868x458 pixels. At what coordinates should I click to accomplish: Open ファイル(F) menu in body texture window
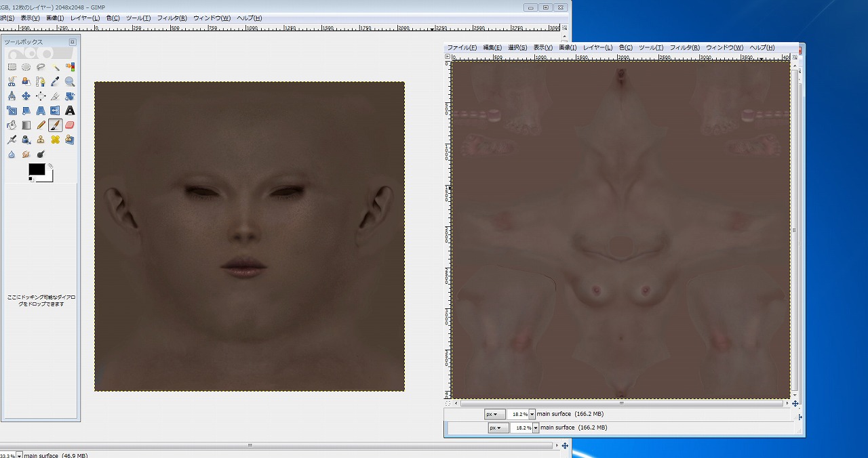coord(462,47)
